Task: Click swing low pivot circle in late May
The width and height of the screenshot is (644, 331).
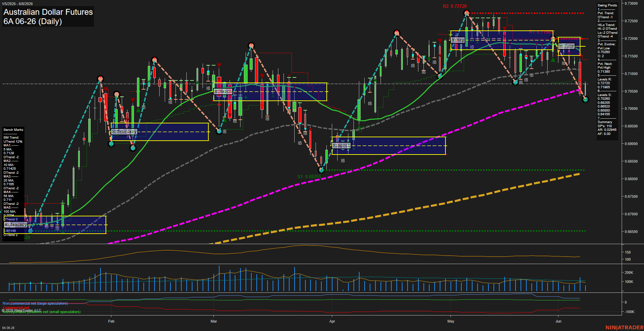Action: 515,82
